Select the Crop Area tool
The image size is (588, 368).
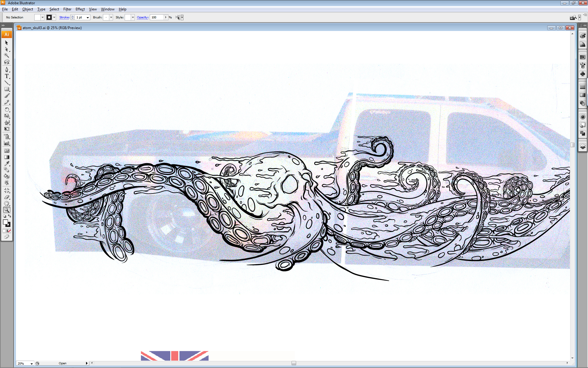(6, 190)
